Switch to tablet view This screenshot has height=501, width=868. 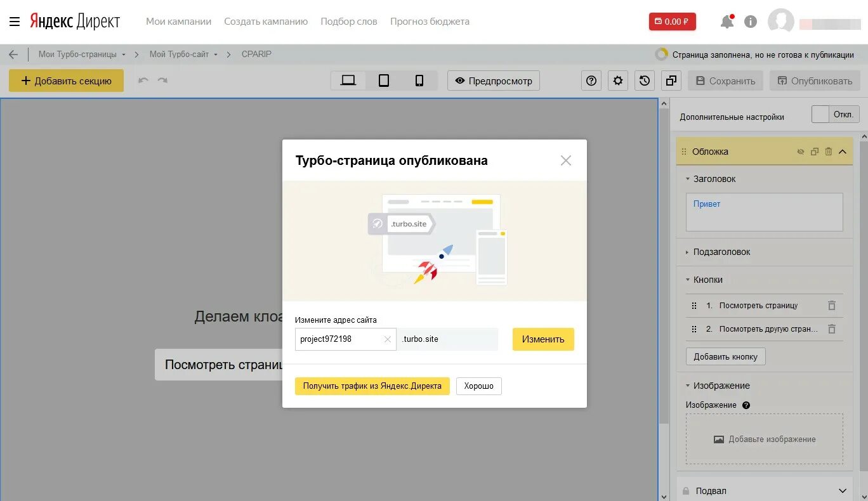point(384,81)
